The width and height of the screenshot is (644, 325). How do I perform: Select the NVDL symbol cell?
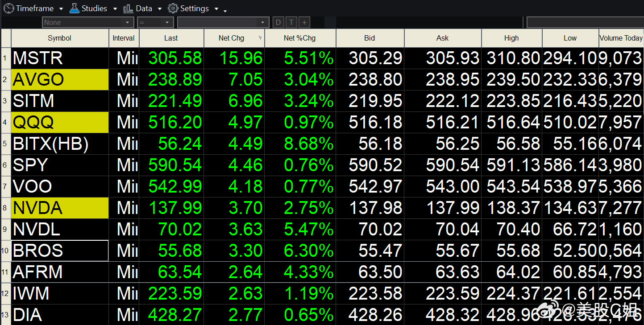60,229
